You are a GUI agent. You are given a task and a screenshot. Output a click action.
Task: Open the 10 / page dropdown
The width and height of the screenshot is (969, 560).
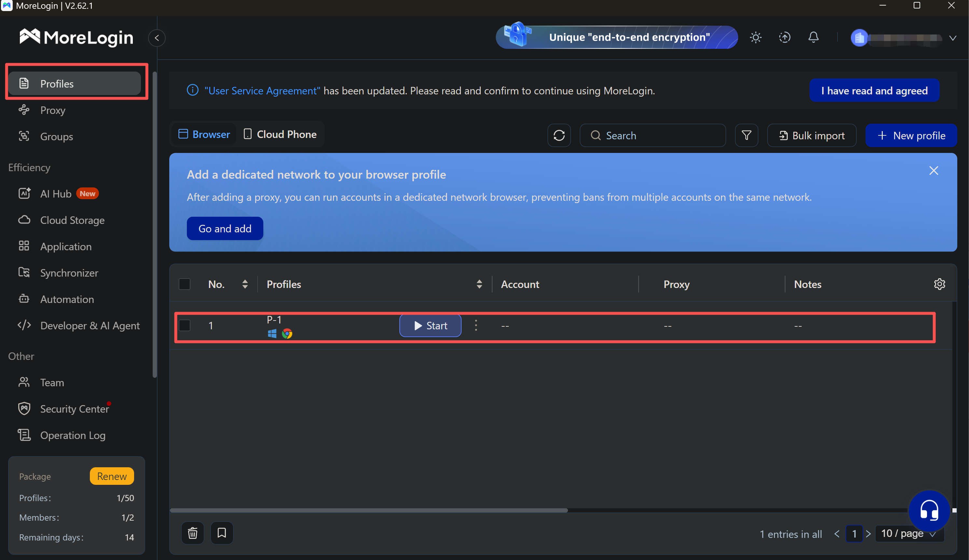(909, 534)
